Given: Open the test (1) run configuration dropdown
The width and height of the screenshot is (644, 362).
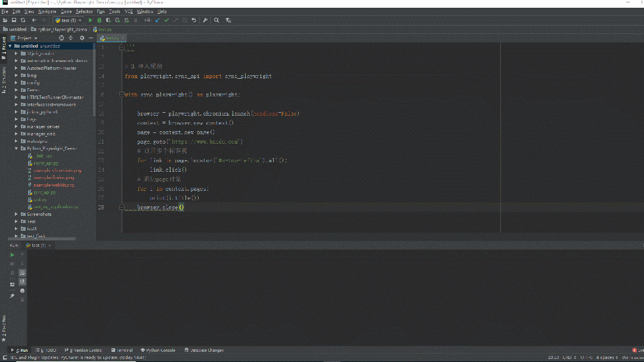Looking at the screenshot, I should tap(69, 20).
